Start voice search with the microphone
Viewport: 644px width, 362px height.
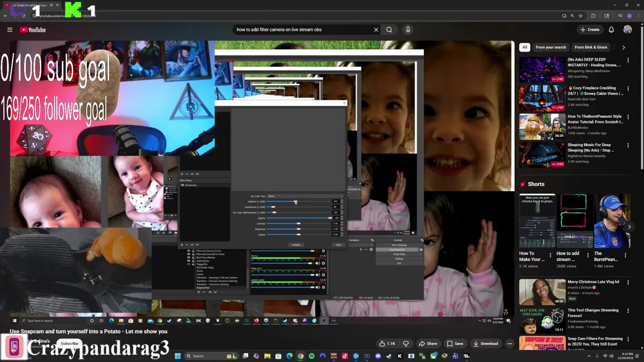pyautogui.click(x=408, y=30)
